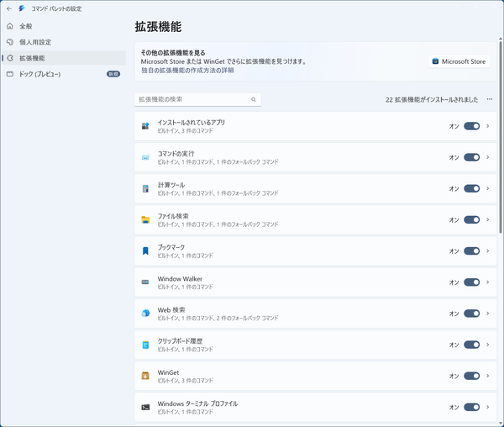Open the three-dots more options menu
Screen dimensions: 504x427
click(490, 99)
